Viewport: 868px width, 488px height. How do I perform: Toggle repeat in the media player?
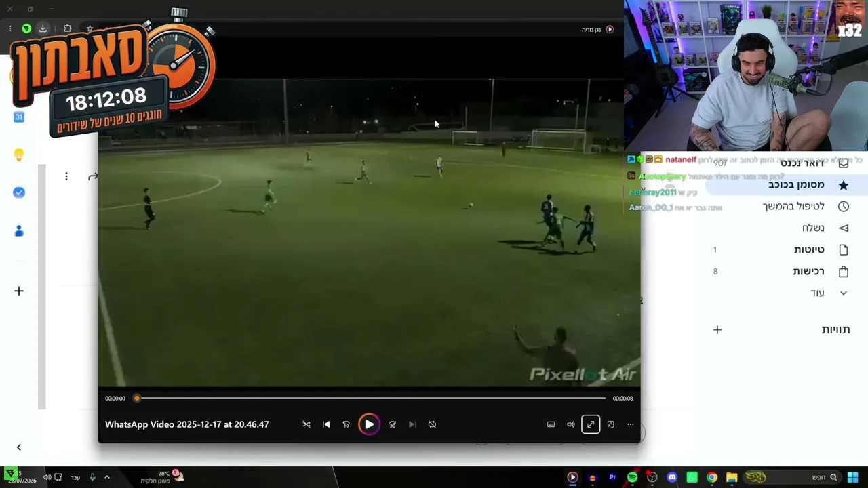[432, 424]
